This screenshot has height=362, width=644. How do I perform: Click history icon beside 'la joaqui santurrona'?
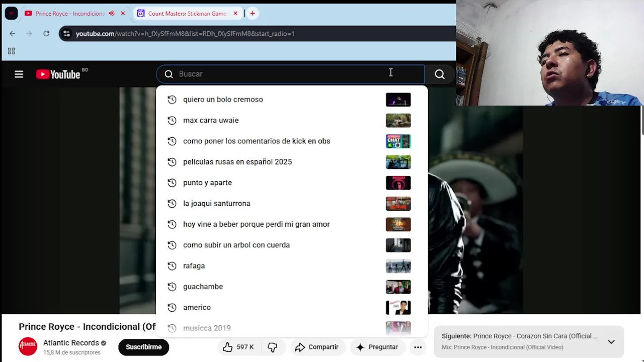tap(172, 204)
